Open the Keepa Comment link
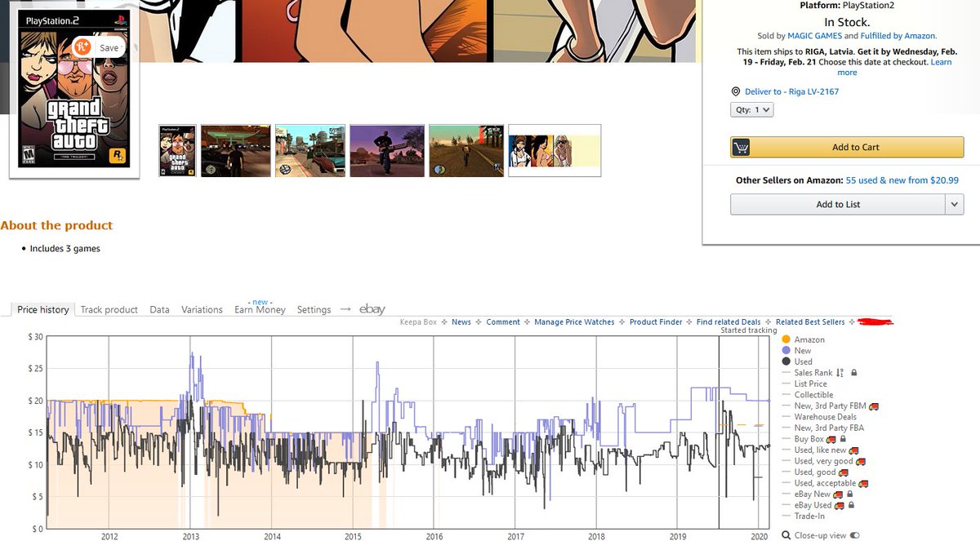The image size is (980, 541). (503, 322)
